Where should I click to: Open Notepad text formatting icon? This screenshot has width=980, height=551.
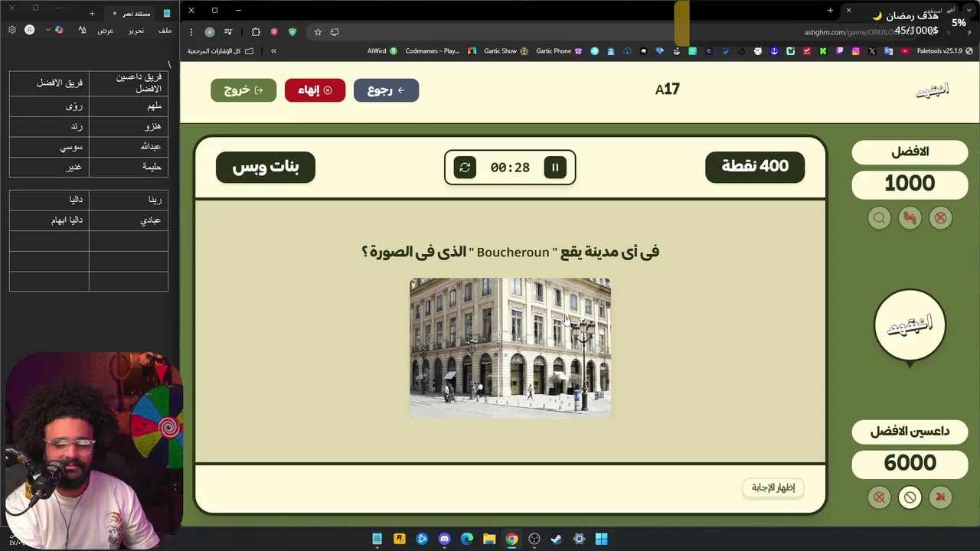point(83,30)
